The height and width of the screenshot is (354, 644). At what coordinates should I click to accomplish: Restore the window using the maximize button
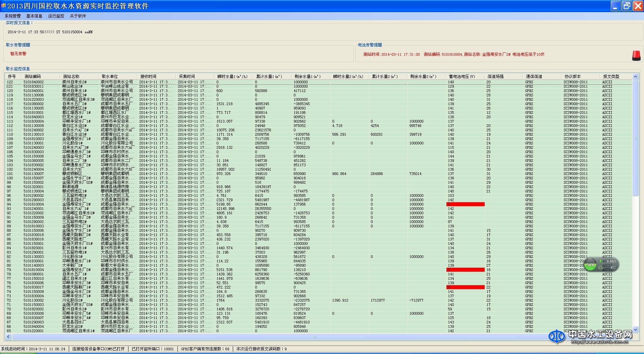coord(627,6)
